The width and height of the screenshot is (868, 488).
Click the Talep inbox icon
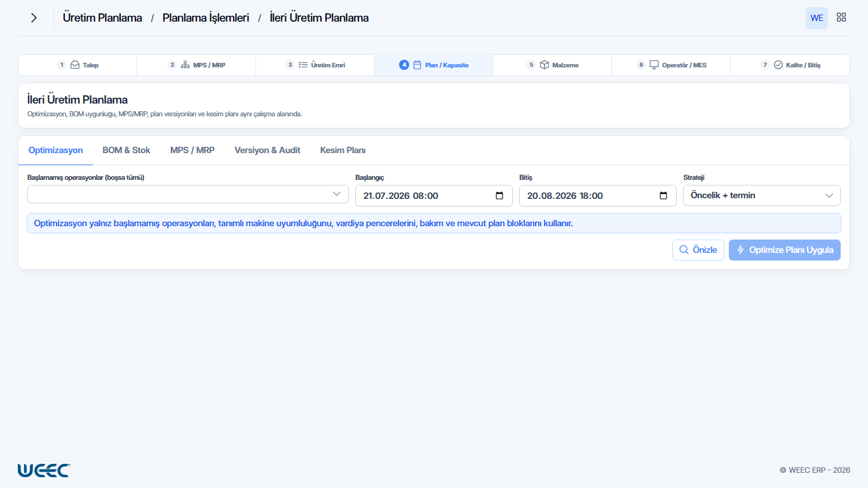click(75, 65)
